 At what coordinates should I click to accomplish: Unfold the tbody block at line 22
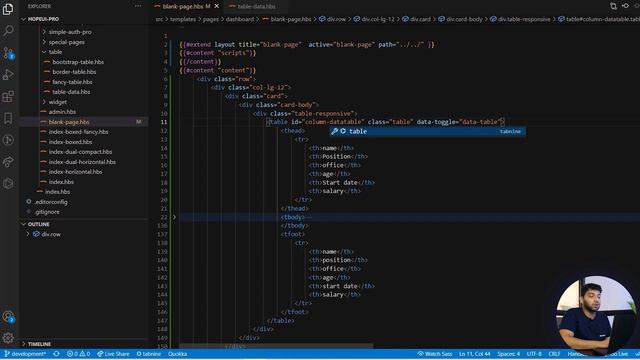pyautogui.click(x=174, y=217)
